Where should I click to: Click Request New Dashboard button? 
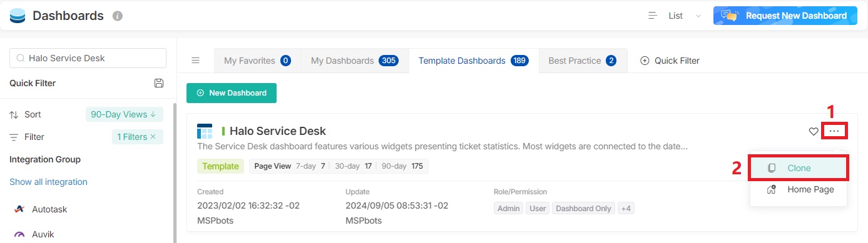pos(785,16)
